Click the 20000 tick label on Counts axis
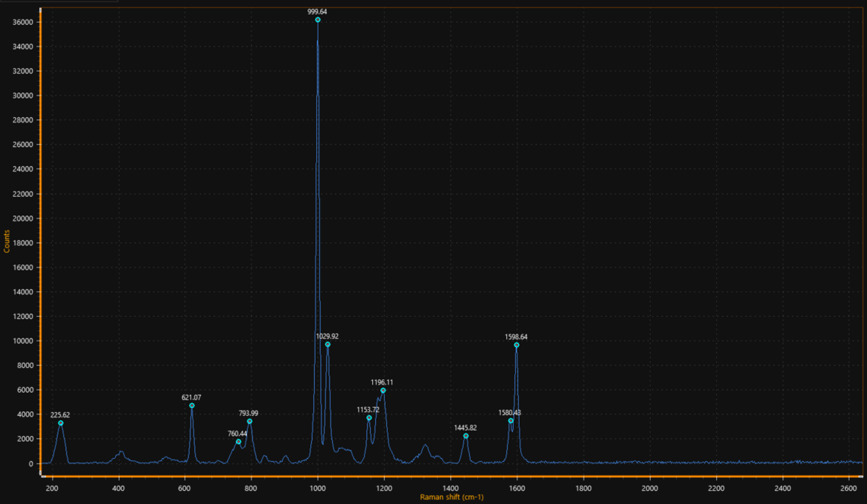 coord(23,219)
